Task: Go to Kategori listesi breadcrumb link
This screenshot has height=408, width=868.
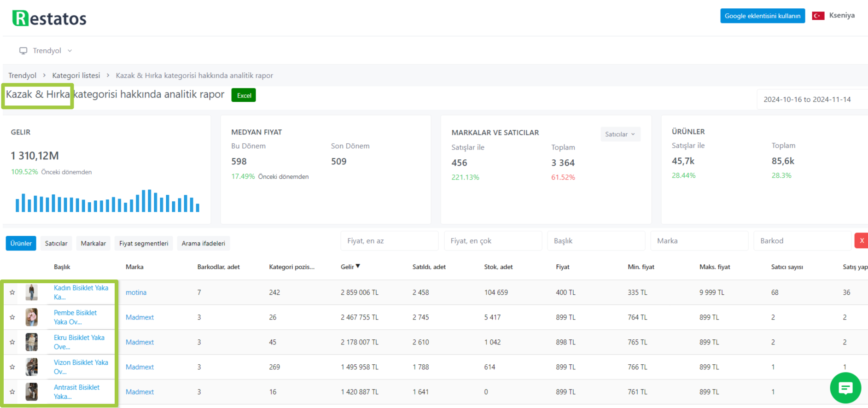Action: point(76,76)
